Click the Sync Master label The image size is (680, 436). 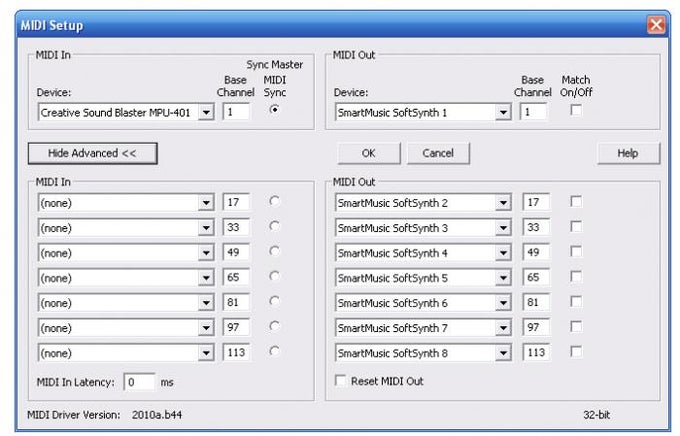[275, 65]
